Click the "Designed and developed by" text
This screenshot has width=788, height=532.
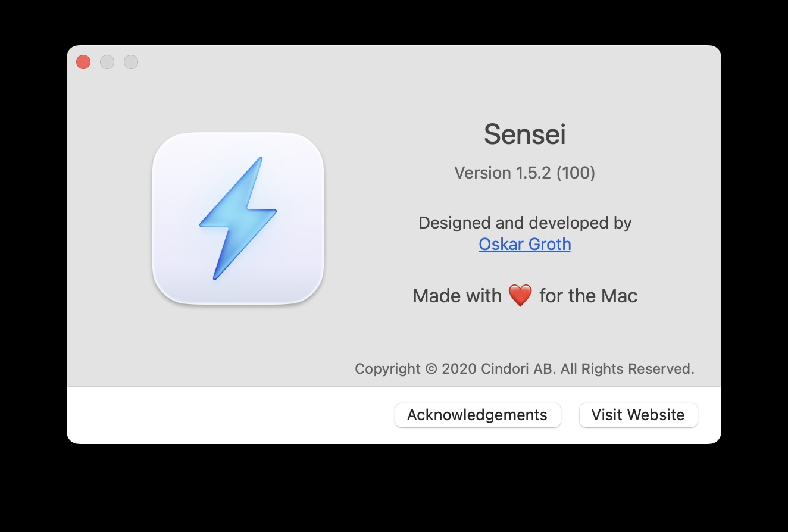(x=524, y=223)
